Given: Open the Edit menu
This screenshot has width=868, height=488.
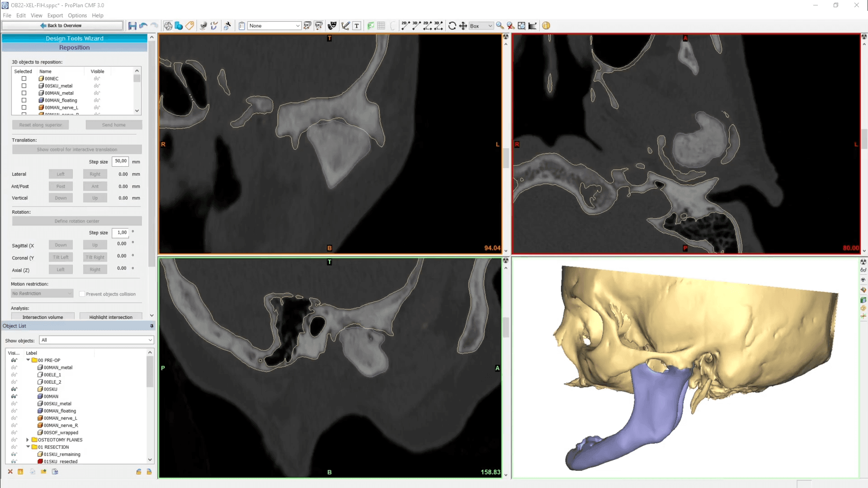Looking at the screenshot, I should coord(21,15).
